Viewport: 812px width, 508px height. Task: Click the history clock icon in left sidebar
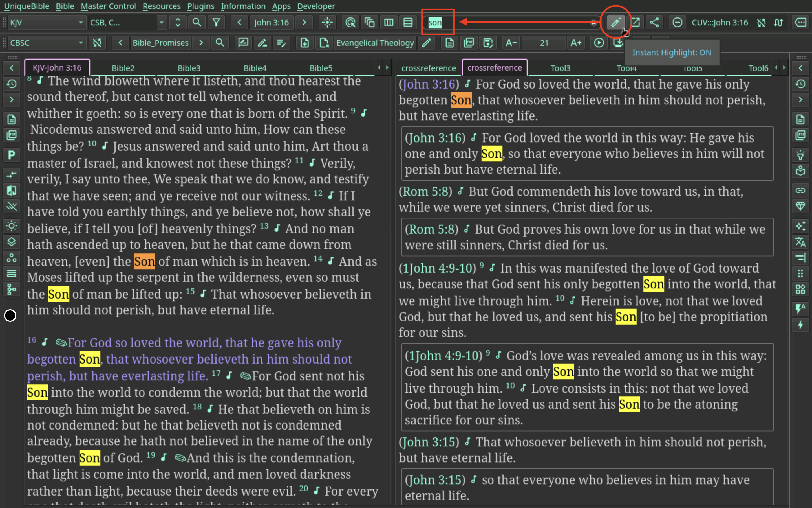point(11,84)
